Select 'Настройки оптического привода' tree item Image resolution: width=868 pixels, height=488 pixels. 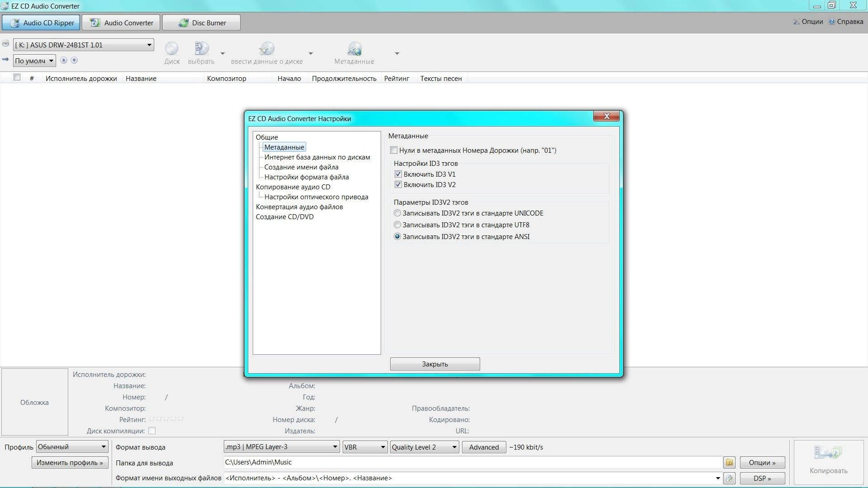(316, 197)
